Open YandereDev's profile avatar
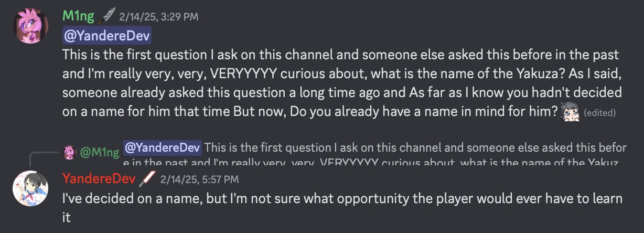Viewport: 644px width, 233px height. (x=31, y=188)
